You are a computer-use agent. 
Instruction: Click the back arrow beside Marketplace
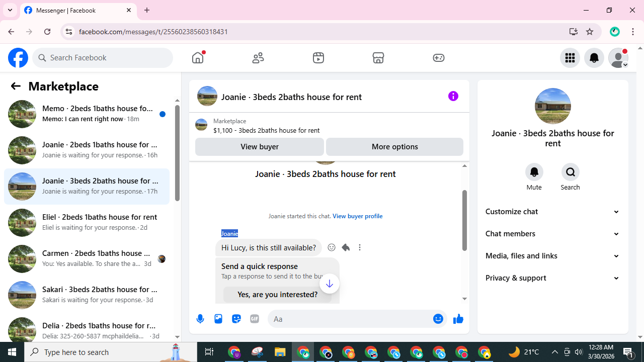[16, 86]
